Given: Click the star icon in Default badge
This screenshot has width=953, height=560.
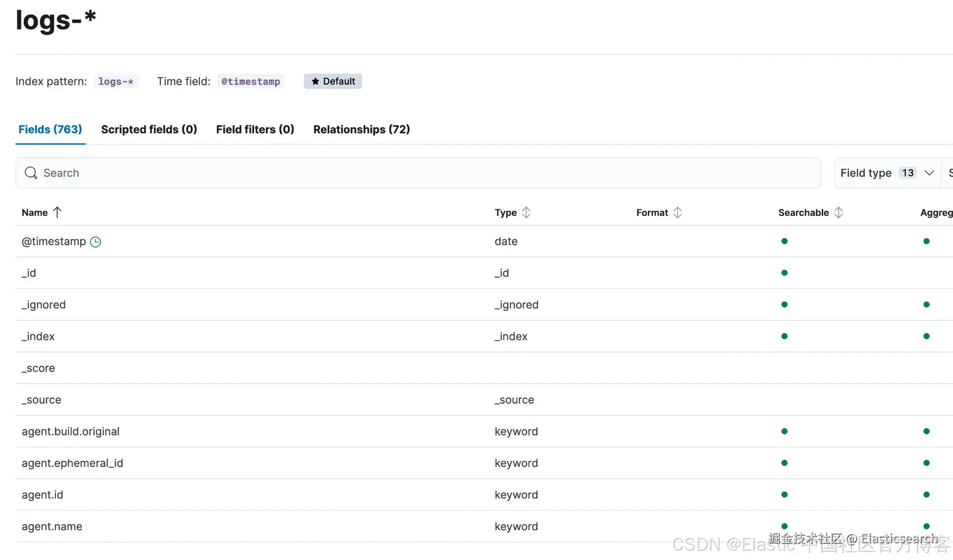Looking at the screenshot, I should 315,81.
